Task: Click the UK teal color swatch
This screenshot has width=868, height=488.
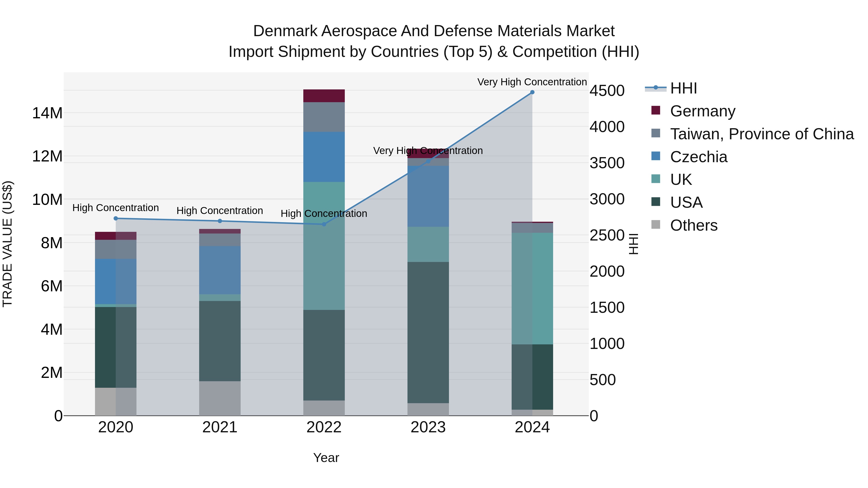Action: (656, 179)
